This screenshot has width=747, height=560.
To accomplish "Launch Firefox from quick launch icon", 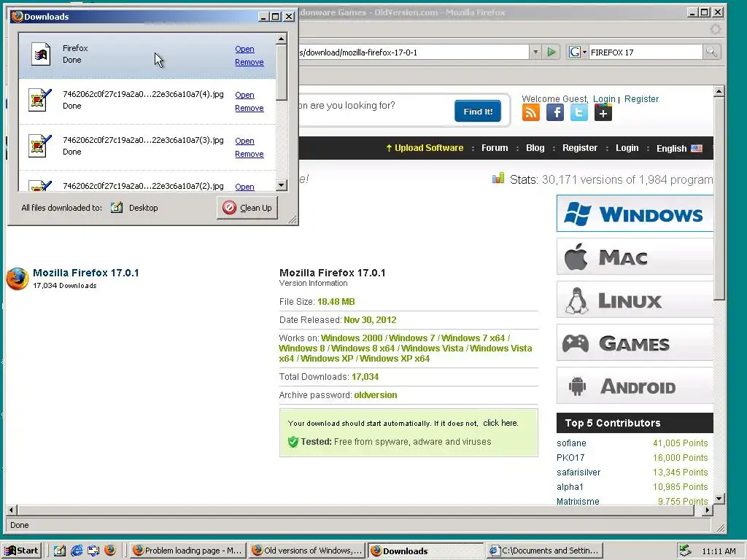I will click(x=111, y=551).
